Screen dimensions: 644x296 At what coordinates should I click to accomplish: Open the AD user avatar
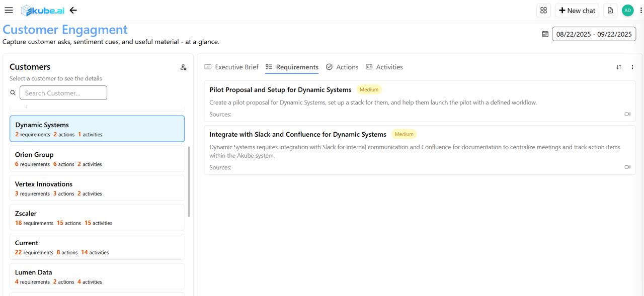coord(627,10)
